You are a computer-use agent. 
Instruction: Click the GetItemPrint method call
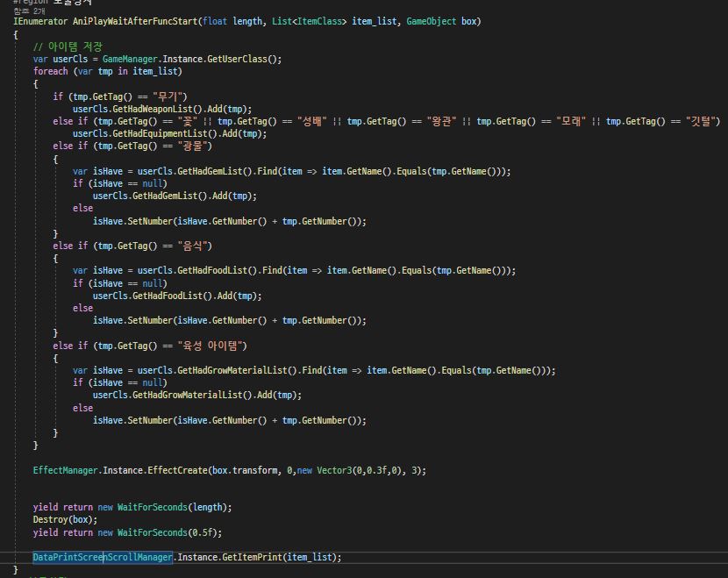pyautogui.click(x=252, y=557)
